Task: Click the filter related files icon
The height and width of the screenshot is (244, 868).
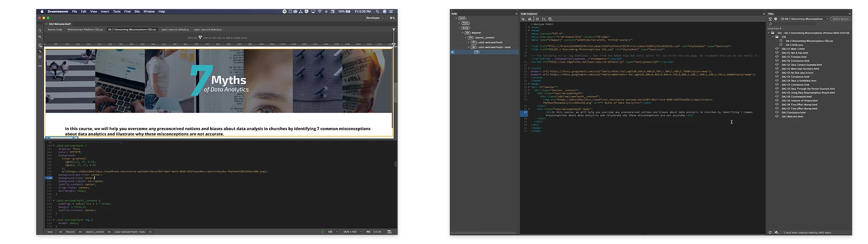Action: [x=394, y=30]
